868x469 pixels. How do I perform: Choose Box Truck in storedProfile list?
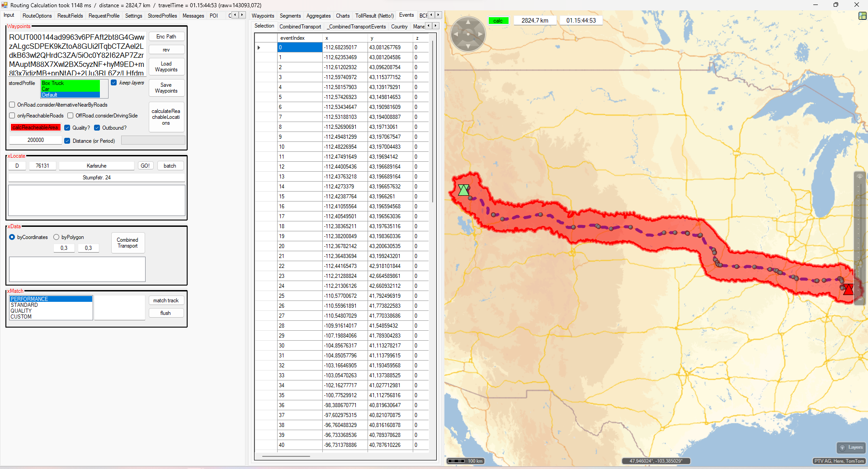(x=70, y=83)
